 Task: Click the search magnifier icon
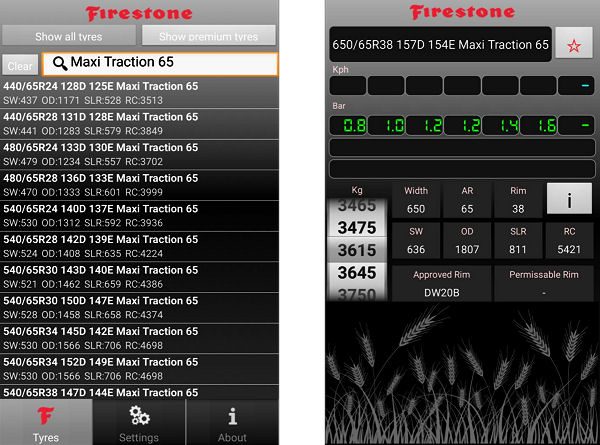[x=59, y=63]
